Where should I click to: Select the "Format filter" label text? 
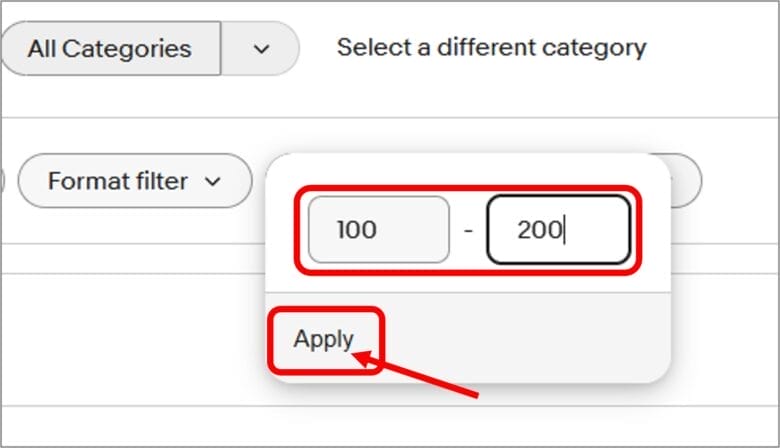tap(117, 181)
